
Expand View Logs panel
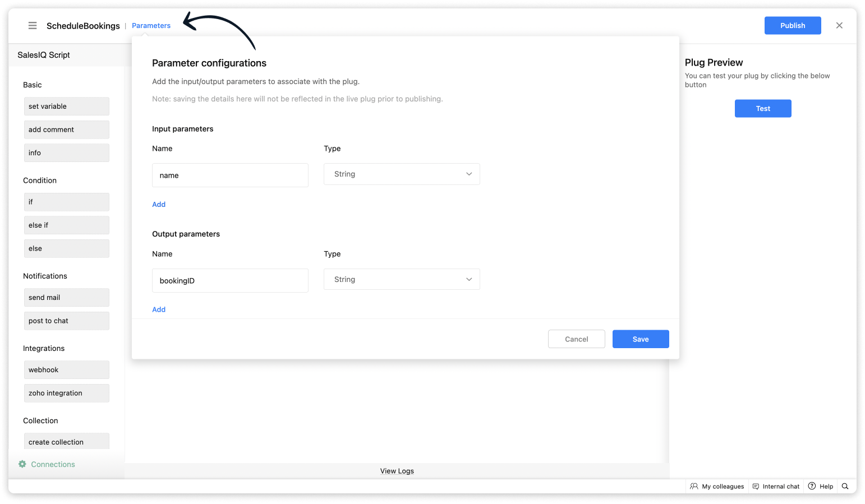coord(397,471)
